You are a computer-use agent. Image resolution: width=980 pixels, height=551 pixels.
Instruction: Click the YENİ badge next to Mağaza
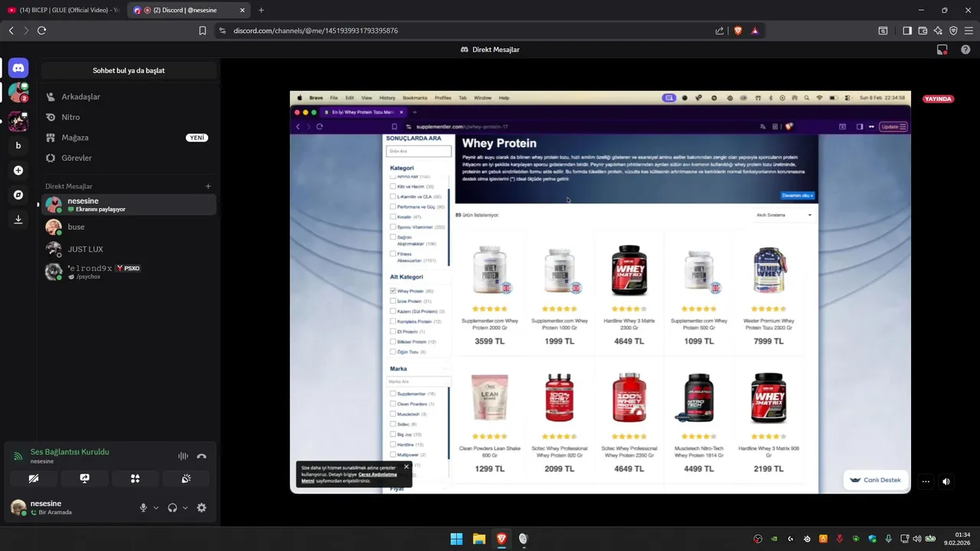(197, 138)
